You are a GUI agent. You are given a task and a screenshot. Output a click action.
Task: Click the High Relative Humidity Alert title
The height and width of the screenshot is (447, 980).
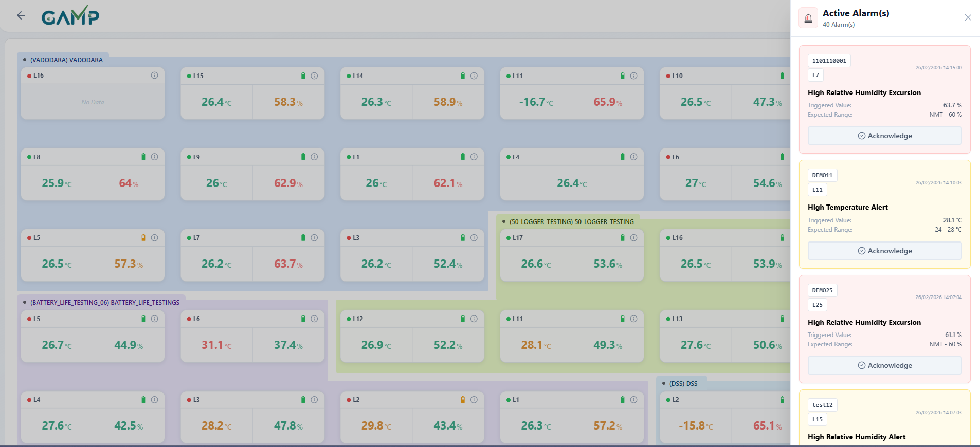[x=857, y=437]
